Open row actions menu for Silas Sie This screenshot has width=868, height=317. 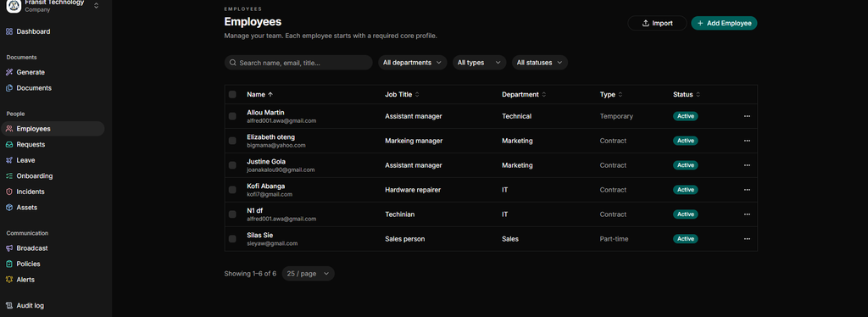coord(747,239)
